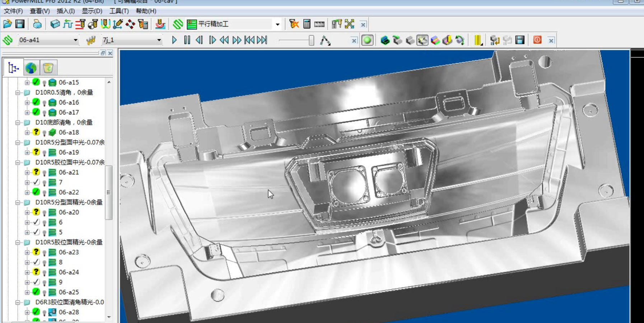Select the rainbow shaded simulation image icon
This screenshot has width=644, height=323.
[435, 40]
